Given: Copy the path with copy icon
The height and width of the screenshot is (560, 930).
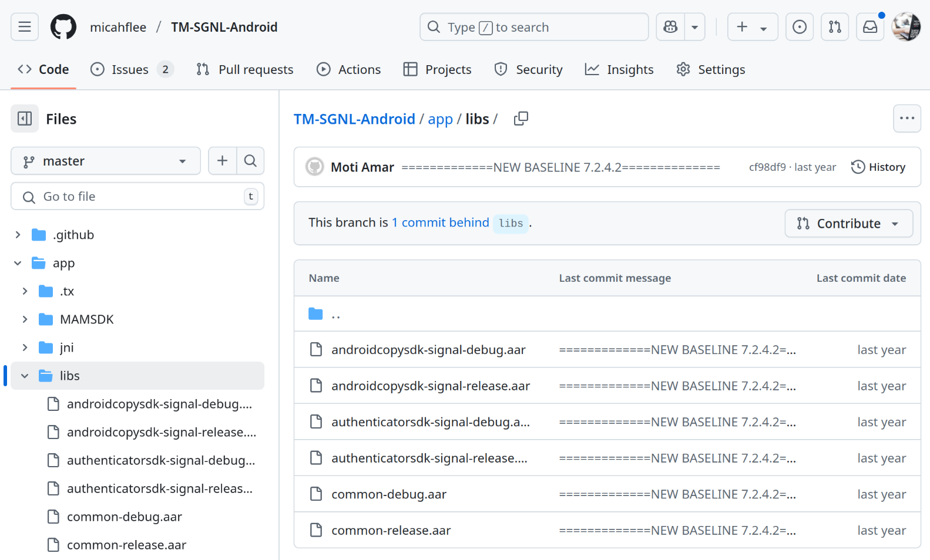Looking at the screenshot, I should tap(521, 119).
